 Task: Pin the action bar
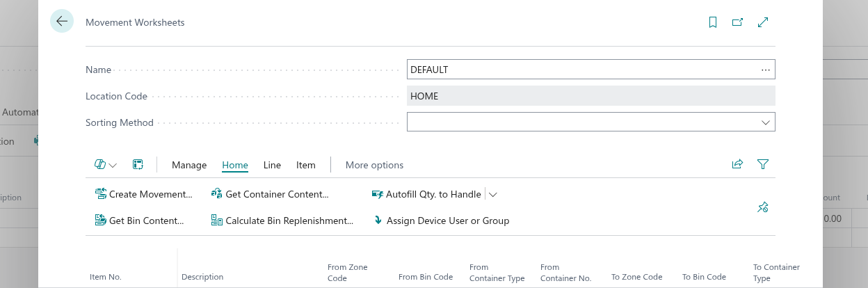(762, 207)
